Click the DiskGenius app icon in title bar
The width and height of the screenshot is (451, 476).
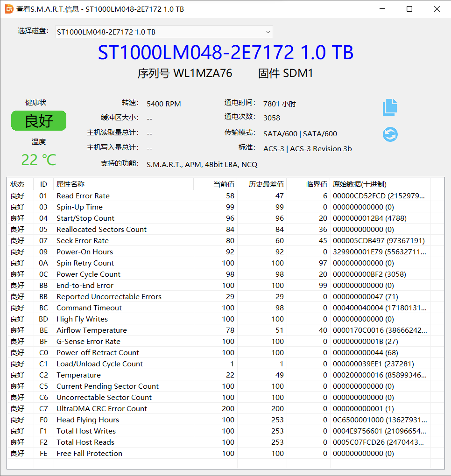point(9,9)
